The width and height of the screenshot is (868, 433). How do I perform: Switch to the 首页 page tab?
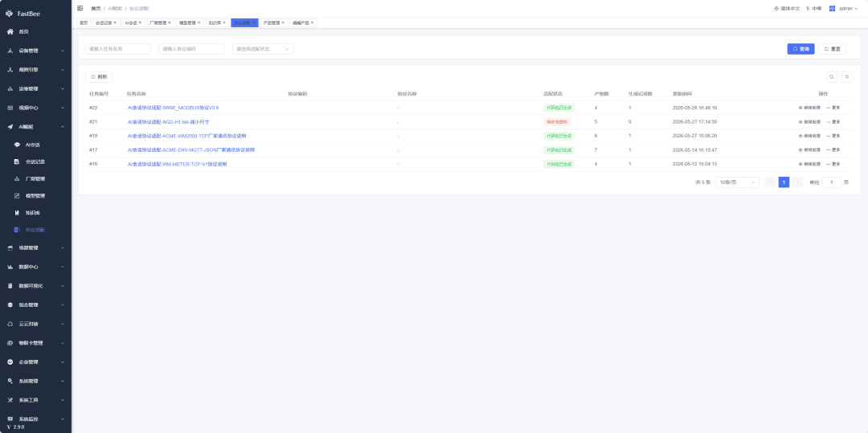(x=84, y=22)
